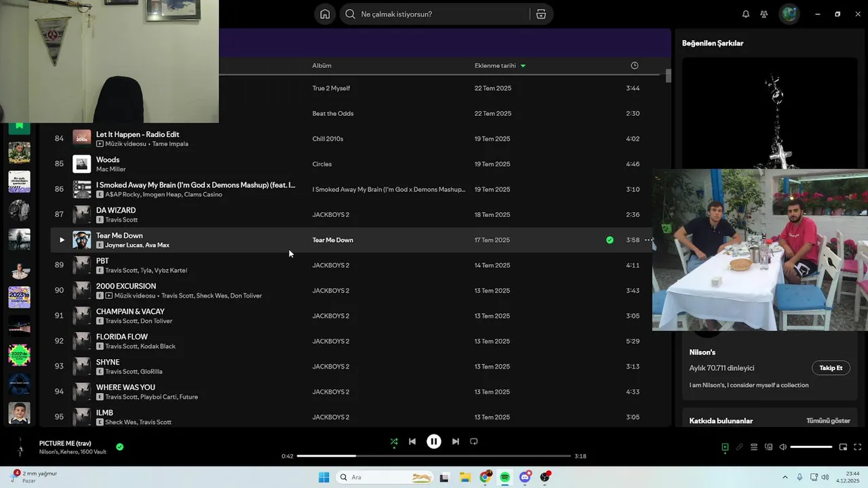Open the profile avatar menu
The image size is (868, 488).
pyautogui.click(x=789, y=14)
